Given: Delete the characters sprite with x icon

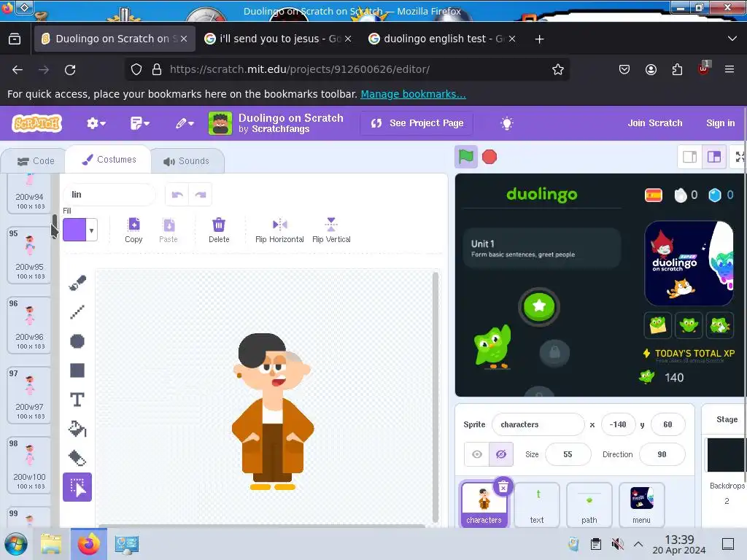Looking at the screenshot, I should tap(503, 486).
